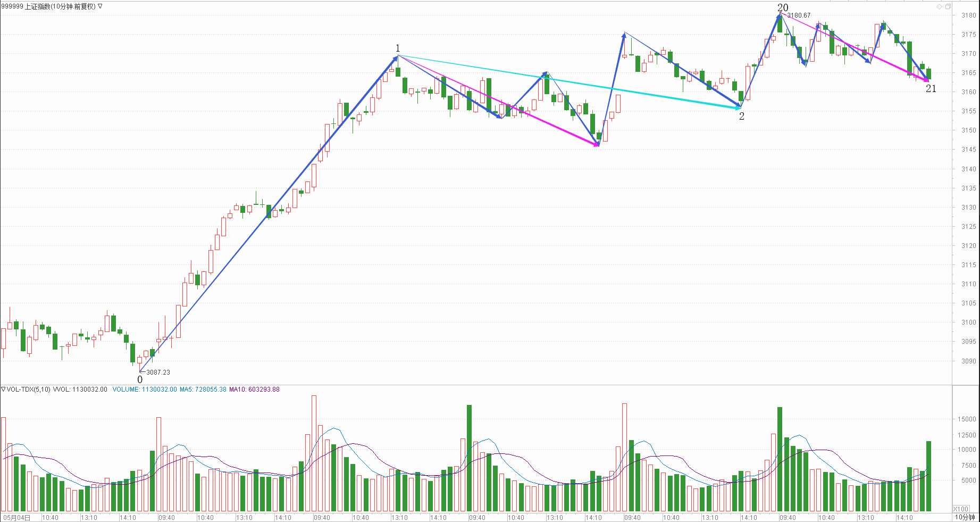Click the MA5 value in volume header

click(x=203, y=390)
